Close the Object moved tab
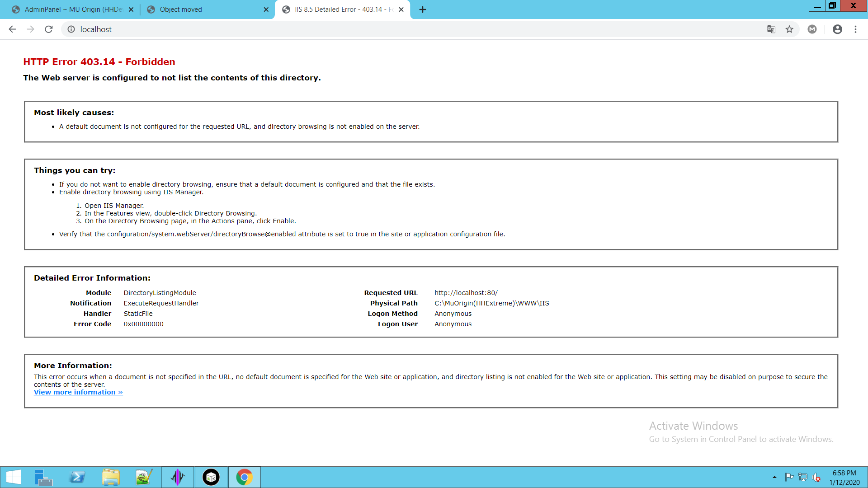 [x=266, y=9]
